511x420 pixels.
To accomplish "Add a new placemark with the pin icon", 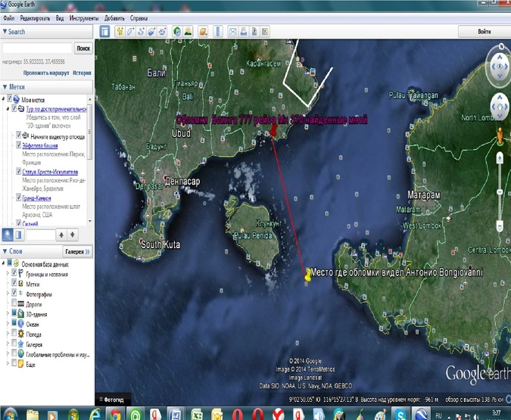I will pyautogui.click(x=119, y=31).
